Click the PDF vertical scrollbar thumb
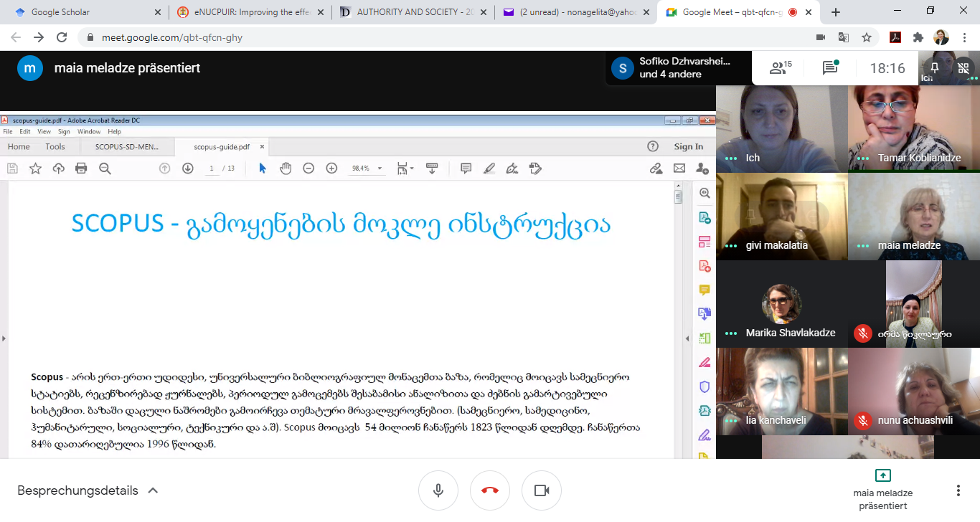The image size is (980, 522). coord(678,197)
